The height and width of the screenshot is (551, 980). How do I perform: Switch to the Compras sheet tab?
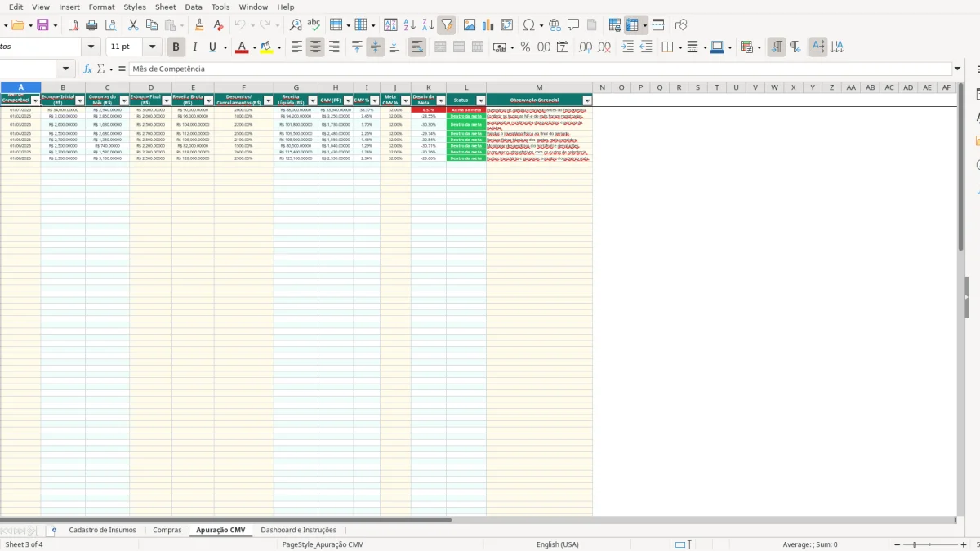(x=167, y=530)
